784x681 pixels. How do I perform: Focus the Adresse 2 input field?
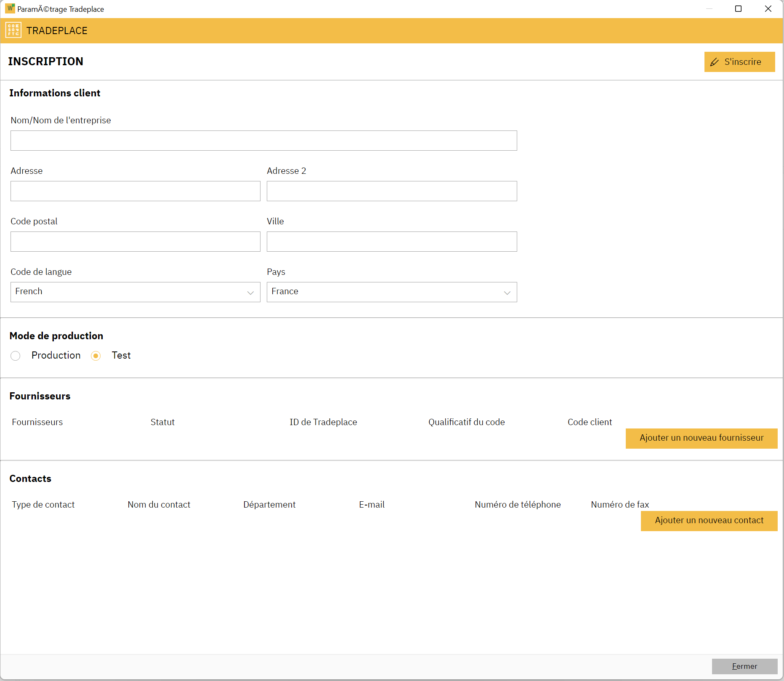tap(392, 191)
